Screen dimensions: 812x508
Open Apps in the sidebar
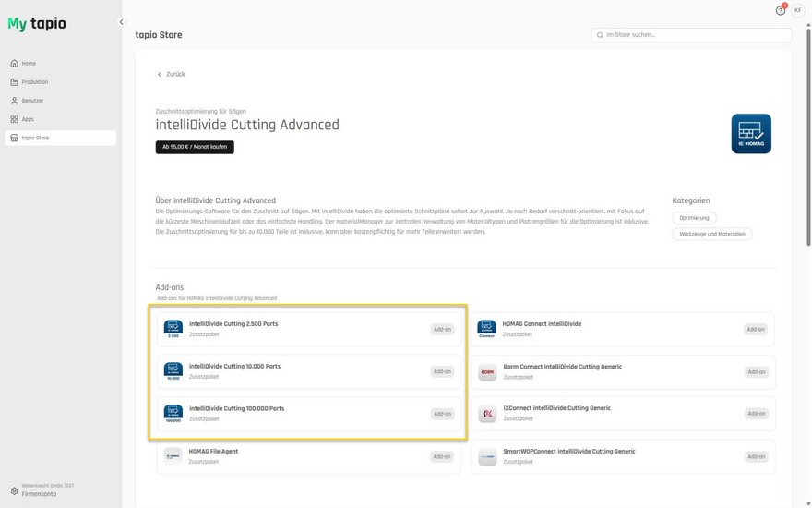(x=28, y=119)
